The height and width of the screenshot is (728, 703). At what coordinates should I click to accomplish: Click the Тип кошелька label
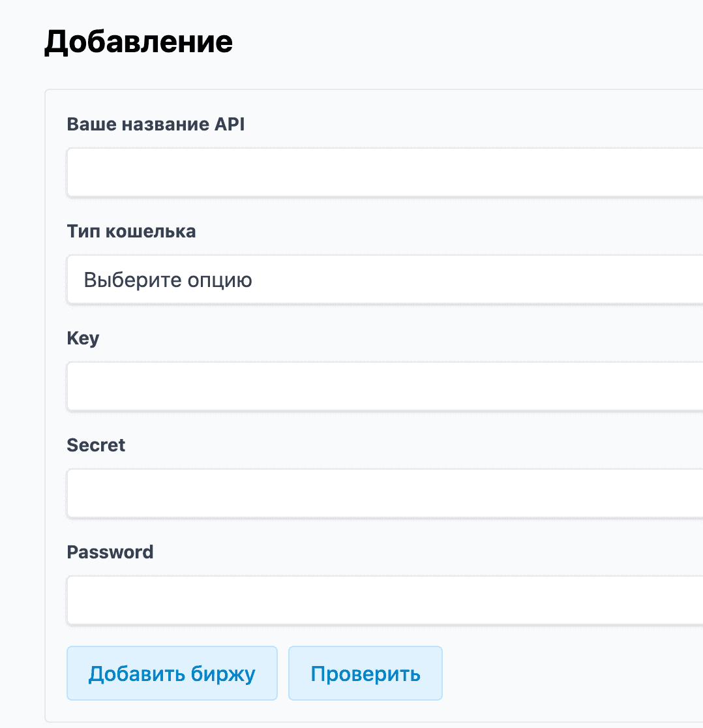(130, 231)
